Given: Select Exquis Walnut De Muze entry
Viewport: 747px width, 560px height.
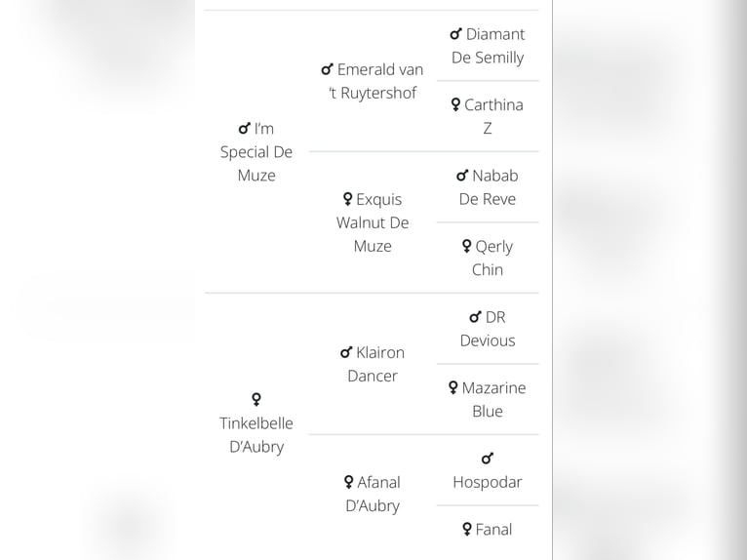Looking at the screenshot, I should (x=373, y=222).
